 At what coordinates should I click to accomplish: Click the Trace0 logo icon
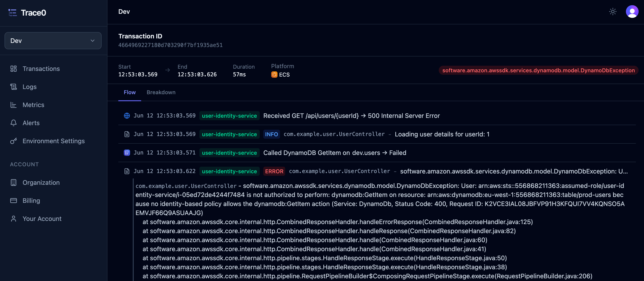pos(12,12)
